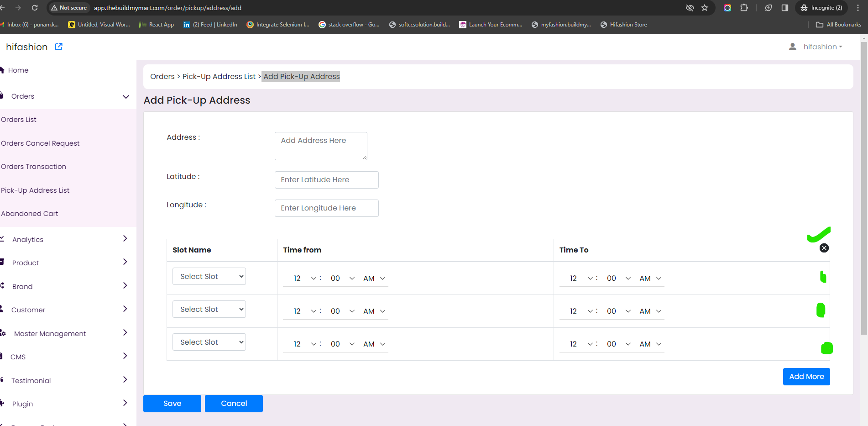Click the Save button
Viewport: 868px width, 426px height.
point(172,404)
